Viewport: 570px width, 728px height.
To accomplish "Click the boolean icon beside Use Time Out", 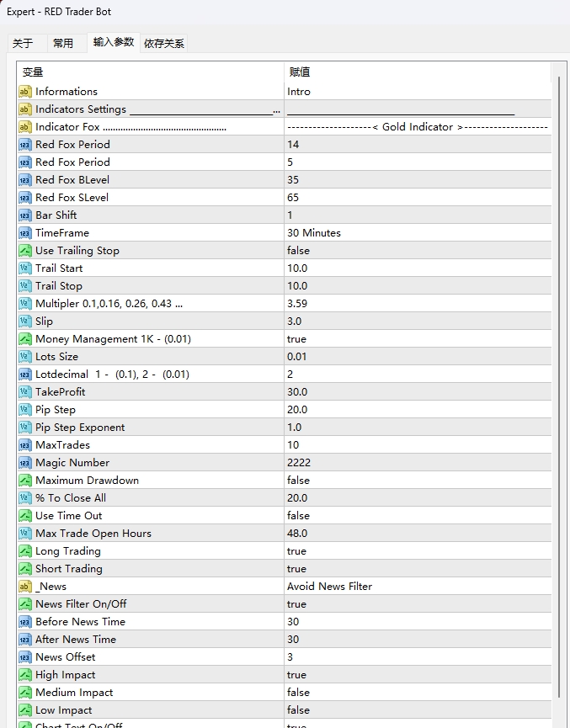I will pos(24,515).
